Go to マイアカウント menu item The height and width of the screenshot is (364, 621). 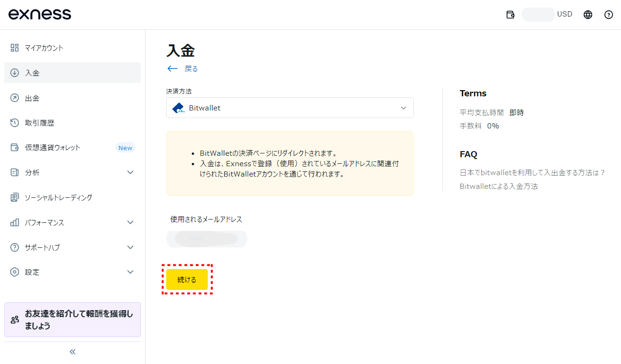pos(72,48)
